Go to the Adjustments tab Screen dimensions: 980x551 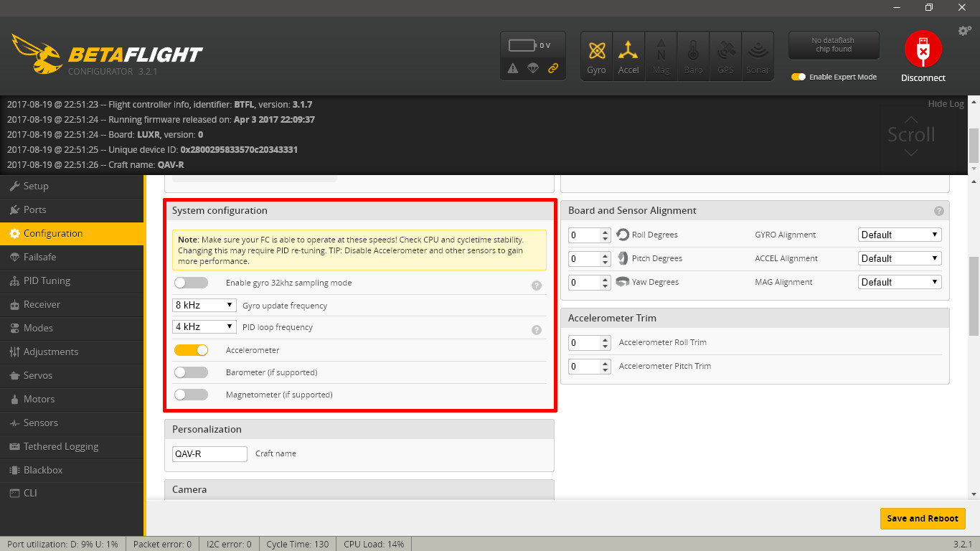[x=72, y=352]
